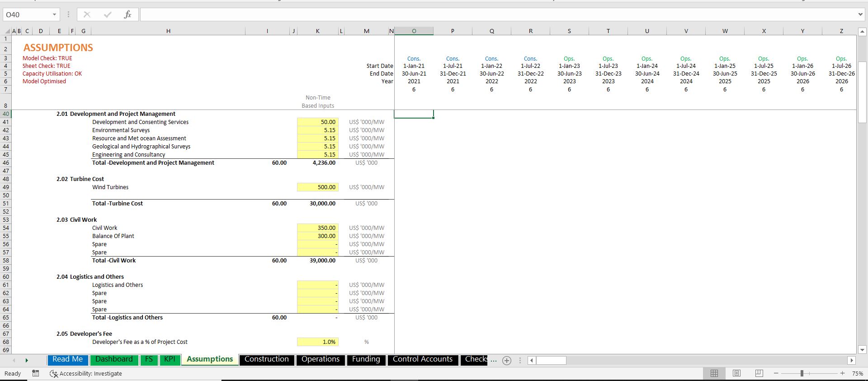Image resolution: width=868 pixels, height=381 pixels.
Task: Select the Assumptions sheet tab
Action: (210, 359)
